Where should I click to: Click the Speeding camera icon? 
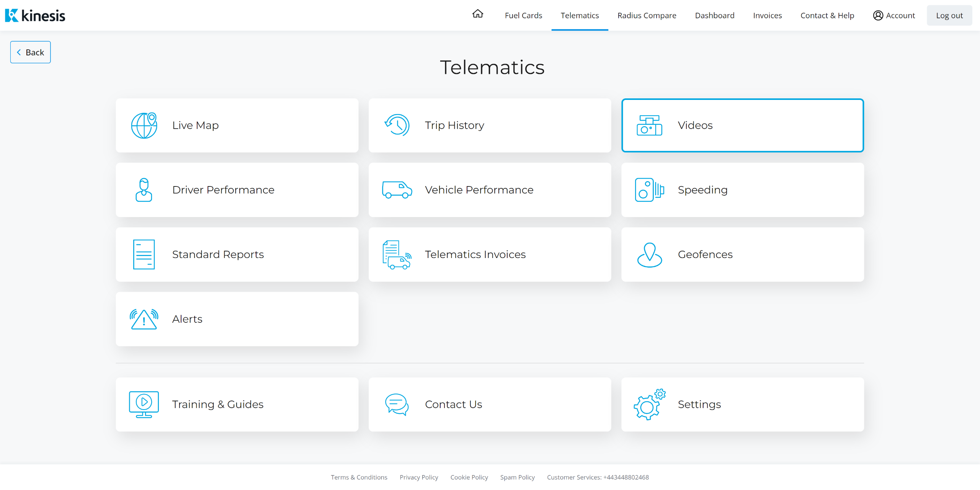pos(649,190)
